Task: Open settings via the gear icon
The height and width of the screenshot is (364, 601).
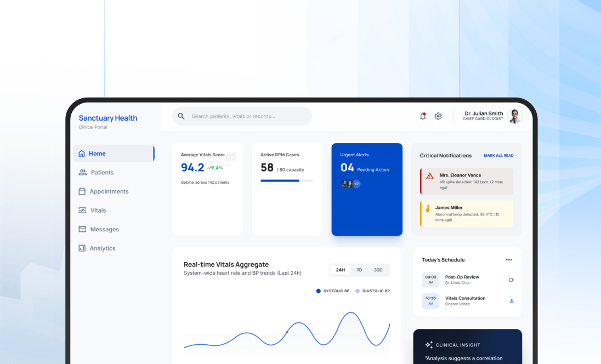Action: tap(438, 116)
